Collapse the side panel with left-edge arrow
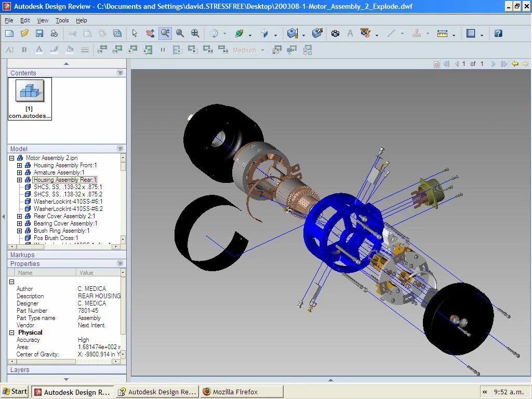This screenshot has height=399, width=532. pos(4,217)
